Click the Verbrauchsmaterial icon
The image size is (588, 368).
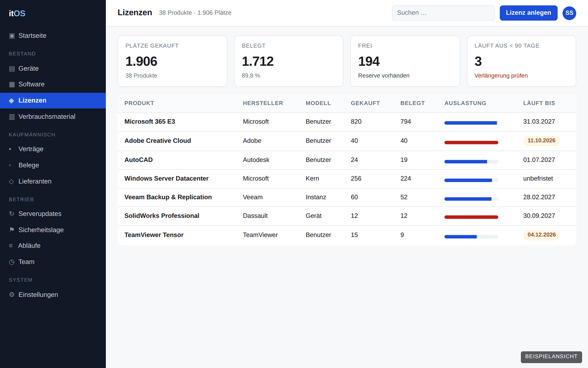tap(12, 117)
